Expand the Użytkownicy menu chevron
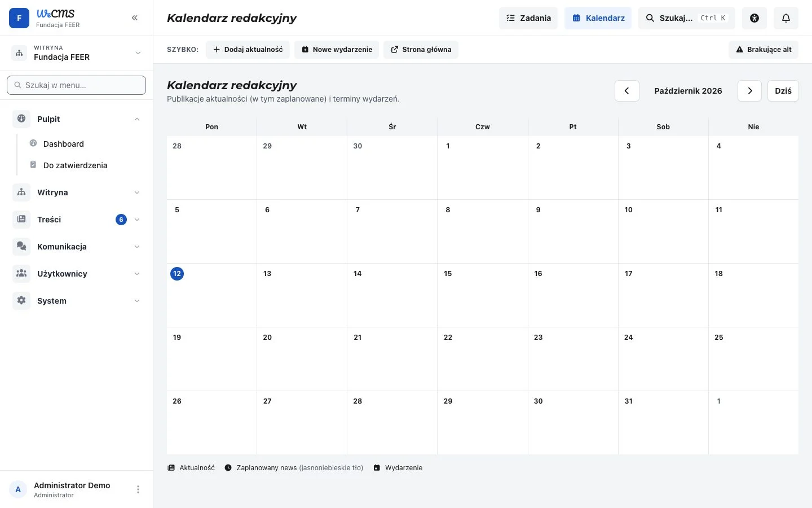This screenshot has height=508, width=812. (137, 274)
